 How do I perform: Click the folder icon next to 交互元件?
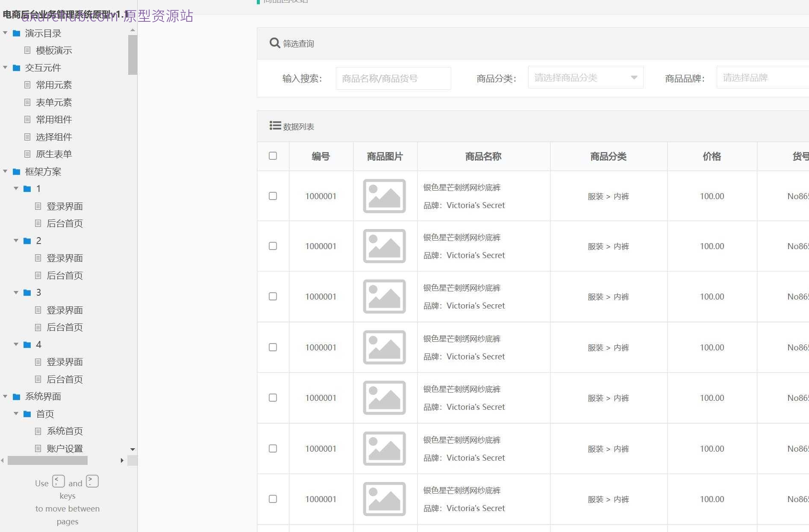[16, 68]
